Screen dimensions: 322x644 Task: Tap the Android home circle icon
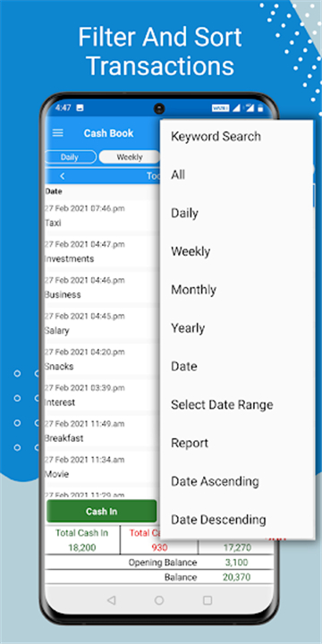tap(159, 600)
